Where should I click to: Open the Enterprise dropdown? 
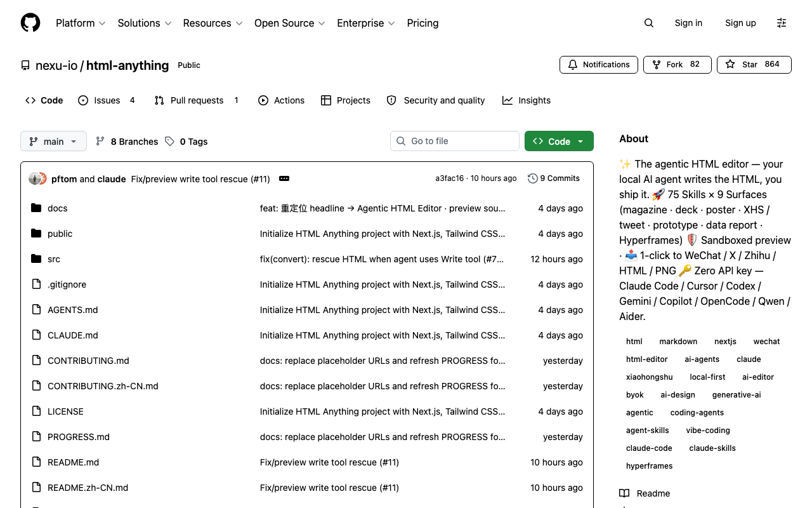pyautogui.click(x=366, y=23)
